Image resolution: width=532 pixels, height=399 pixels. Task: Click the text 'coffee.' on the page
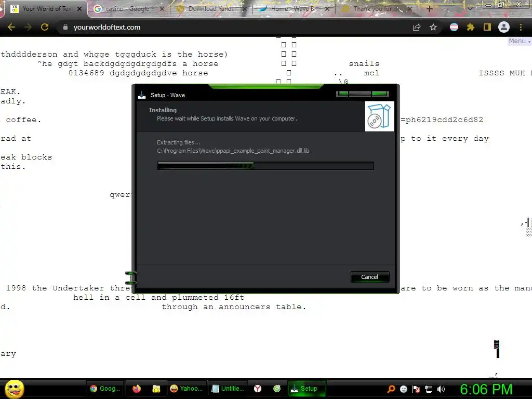pos(23,120)
